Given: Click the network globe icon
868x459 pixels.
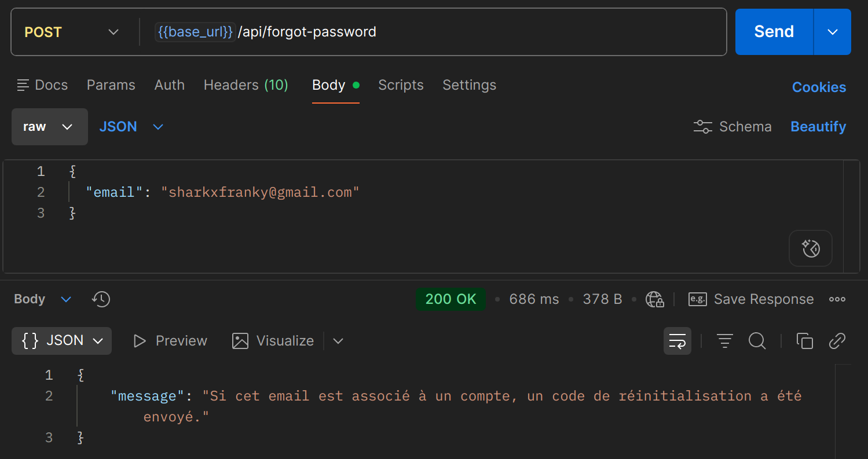Looking at the screenshot, I should coord(654,299).
